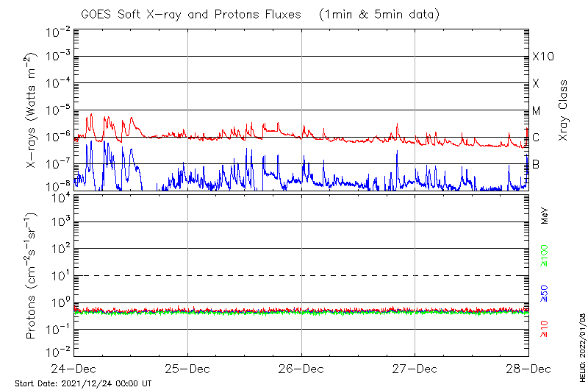Select the M flare class label
Viewport: 588px width, 390px height.
[x=537, y=110]
